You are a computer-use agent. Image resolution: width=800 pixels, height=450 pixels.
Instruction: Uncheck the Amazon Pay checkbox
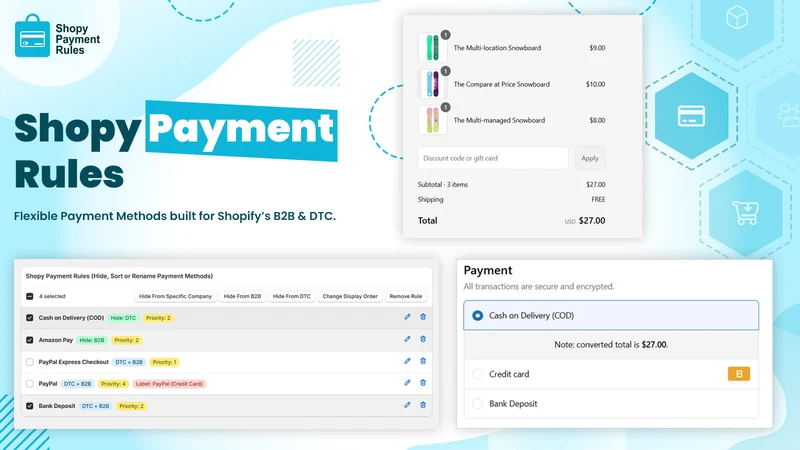tap(30, 340)
